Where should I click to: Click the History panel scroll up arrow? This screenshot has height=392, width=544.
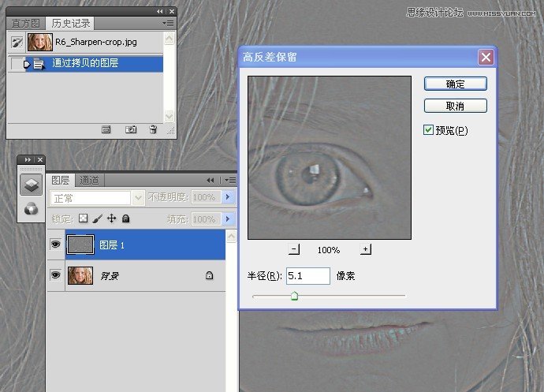point(169,38)
